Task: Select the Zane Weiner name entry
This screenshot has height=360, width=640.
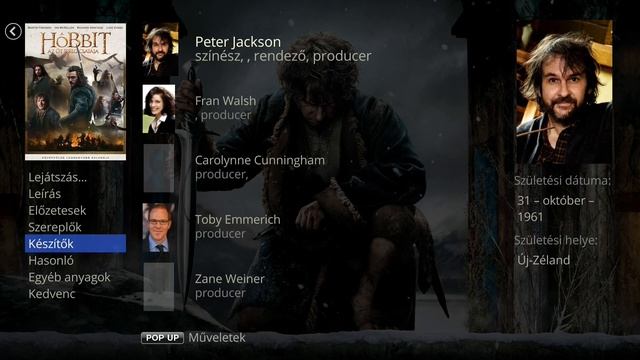Action: point(229,279)
